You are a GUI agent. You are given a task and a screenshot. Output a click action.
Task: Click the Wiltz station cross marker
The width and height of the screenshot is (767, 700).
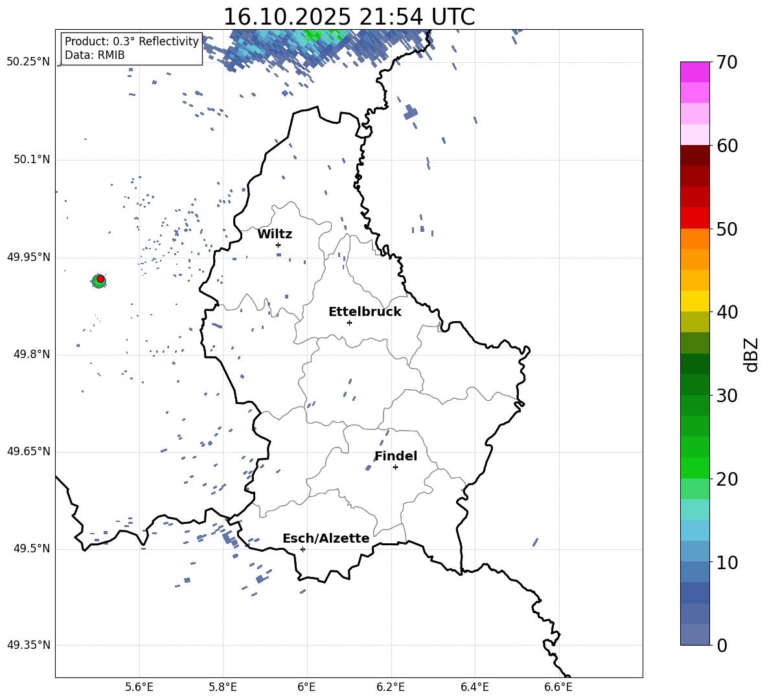click(279, 245)
